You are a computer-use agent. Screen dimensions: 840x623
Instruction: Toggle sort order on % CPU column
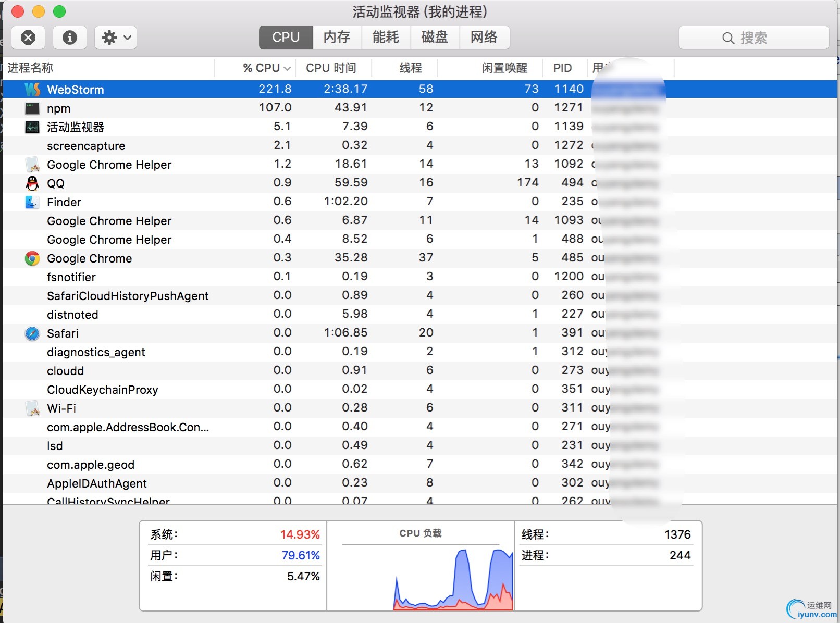coord(255,68)
